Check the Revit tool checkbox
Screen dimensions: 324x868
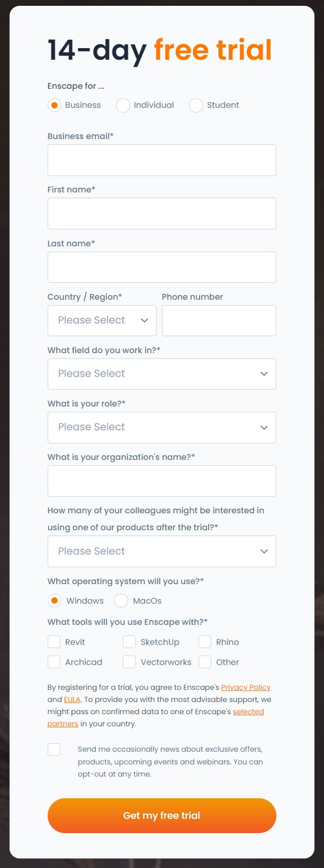tap(54, 642)
